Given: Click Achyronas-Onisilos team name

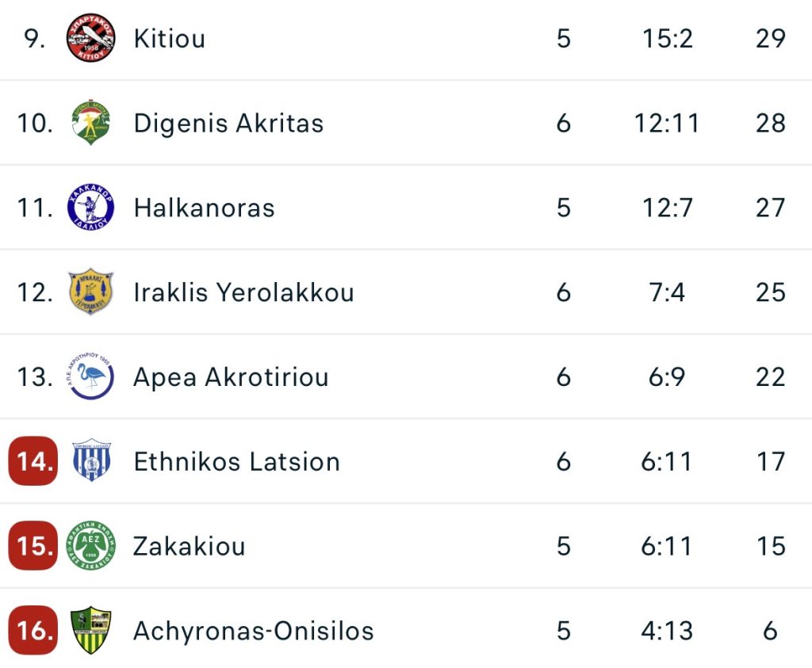Looking at the screenshot, I should [x=253, y=631].
